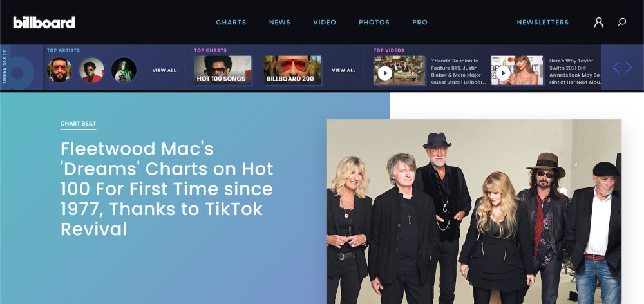Screen dimensions: 644x304
Task: Open the Newsletters link
Action: pyautogui.click(x=542, y=22)
